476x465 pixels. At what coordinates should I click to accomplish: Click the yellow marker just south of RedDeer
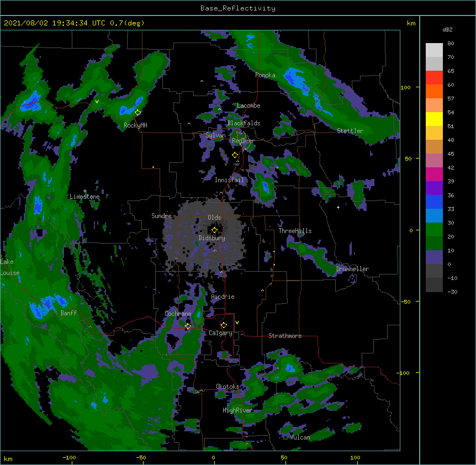click(235, 155)
